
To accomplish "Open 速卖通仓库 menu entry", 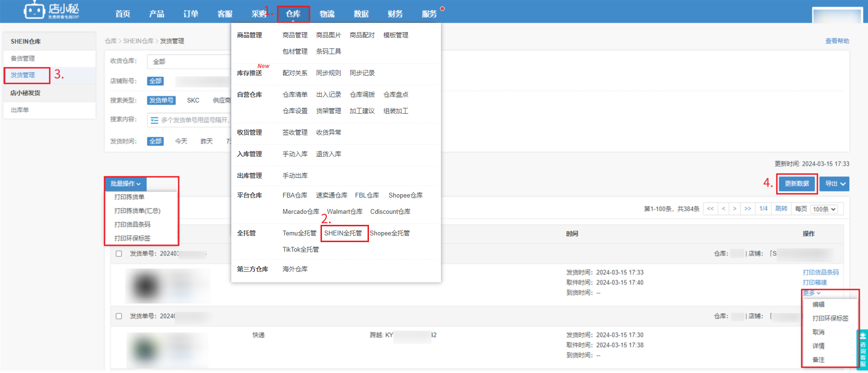I will click(332, 195).
